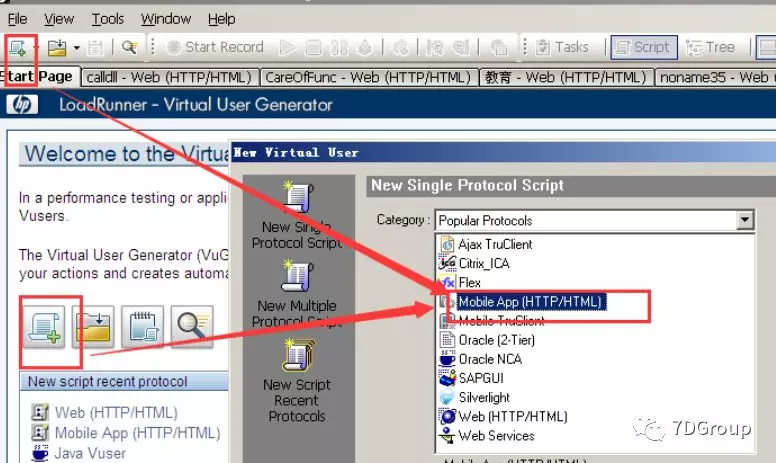Open the Tools menu
Image resolution: width=776 pixels, height=463 pixels.
pos(107,19)
